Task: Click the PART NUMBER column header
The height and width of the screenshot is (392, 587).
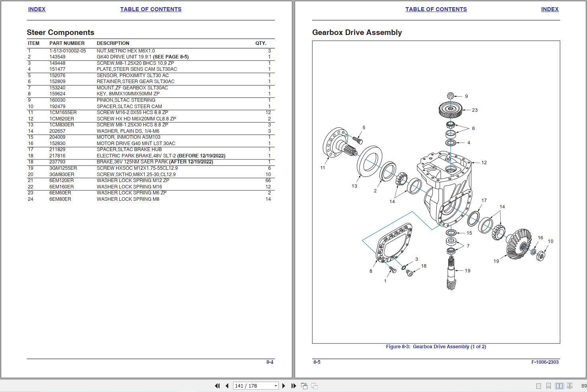Action: tap(67, 43)
